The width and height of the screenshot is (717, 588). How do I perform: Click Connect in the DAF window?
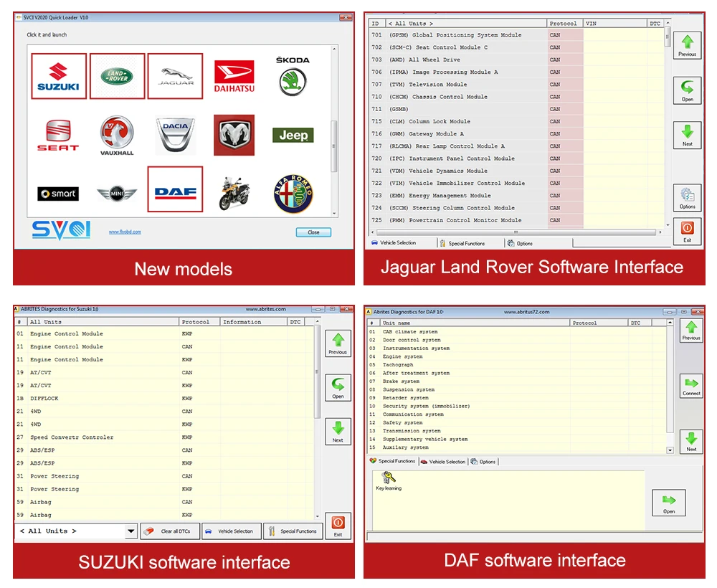coord(691,387)
